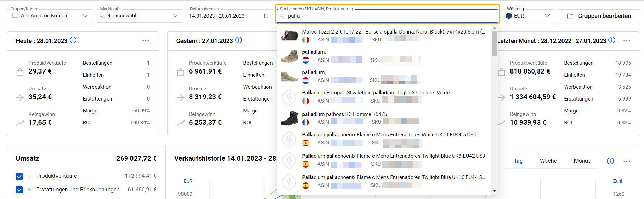Select the palladium palboss SC Homme 75475 result
The image size is (644, 199).
pos(383,118)
